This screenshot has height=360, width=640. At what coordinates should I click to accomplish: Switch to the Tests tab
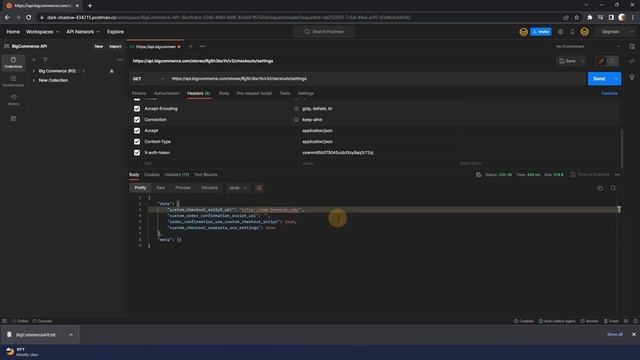coord(284,93)
